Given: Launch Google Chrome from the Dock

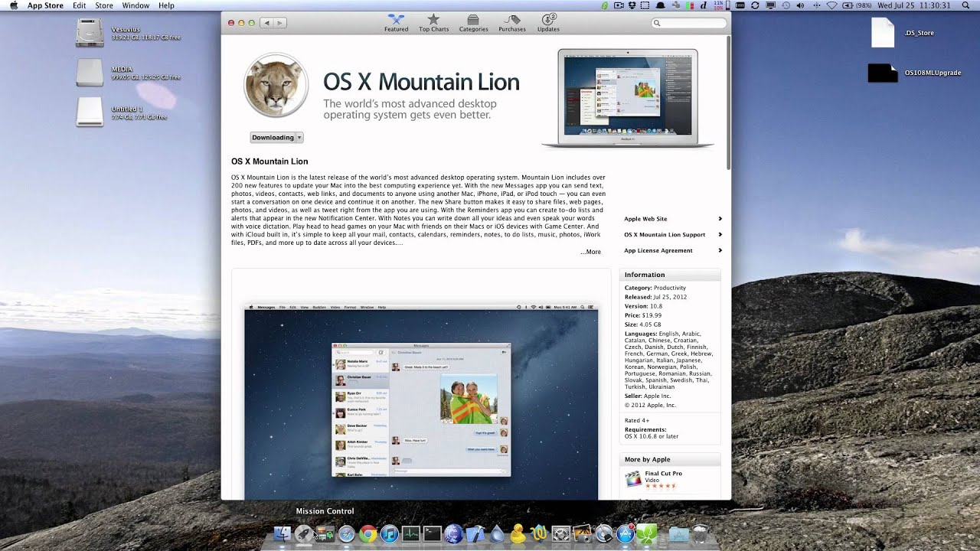Looking at the screenshot, I should pyautogui.click(x=368, y=534).
